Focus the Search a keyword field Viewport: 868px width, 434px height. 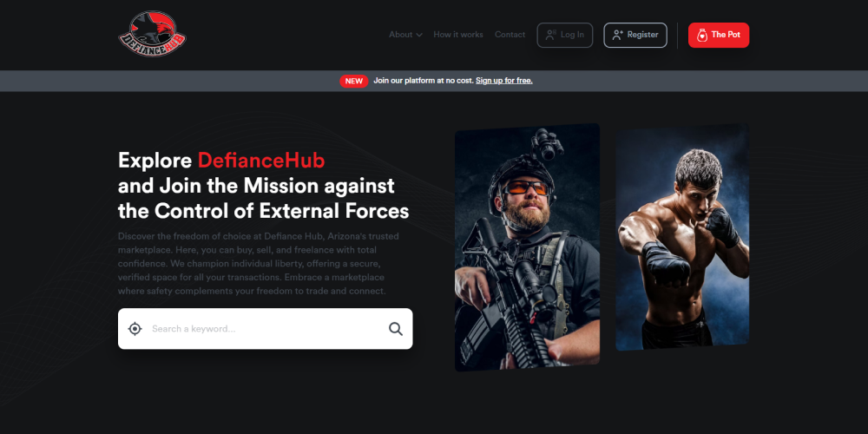coord(265,329)
